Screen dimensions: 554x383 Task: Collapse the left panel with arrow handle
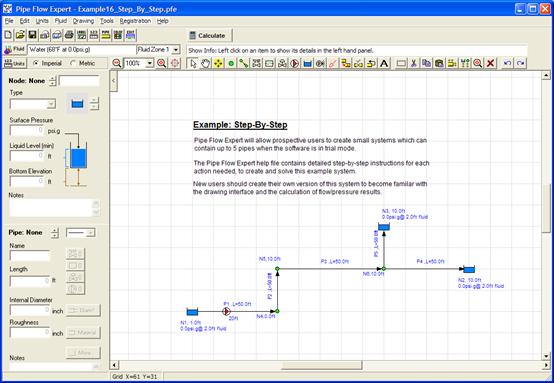(113, 81)
